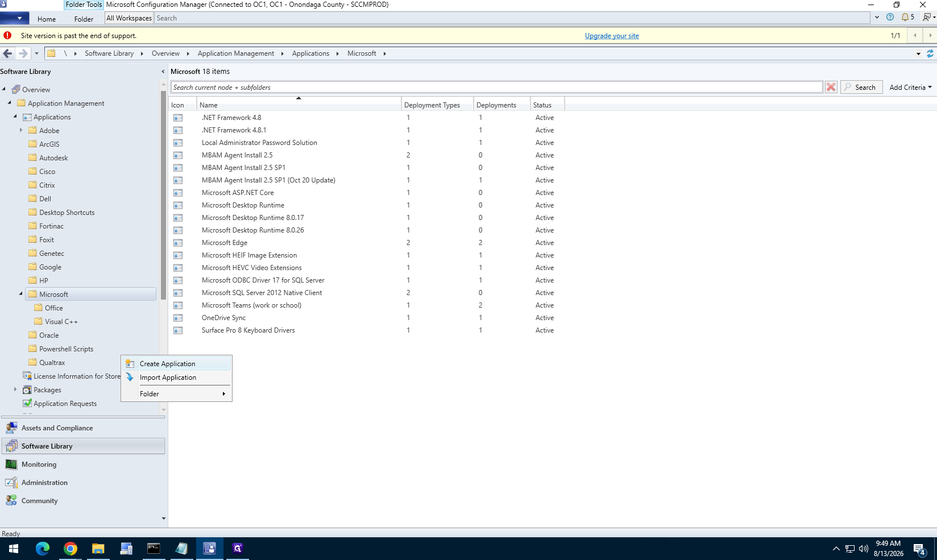Expand the Adobe folder tree node
The height and width of the screenshot is (560, 937).
click(x=21, y=130)
